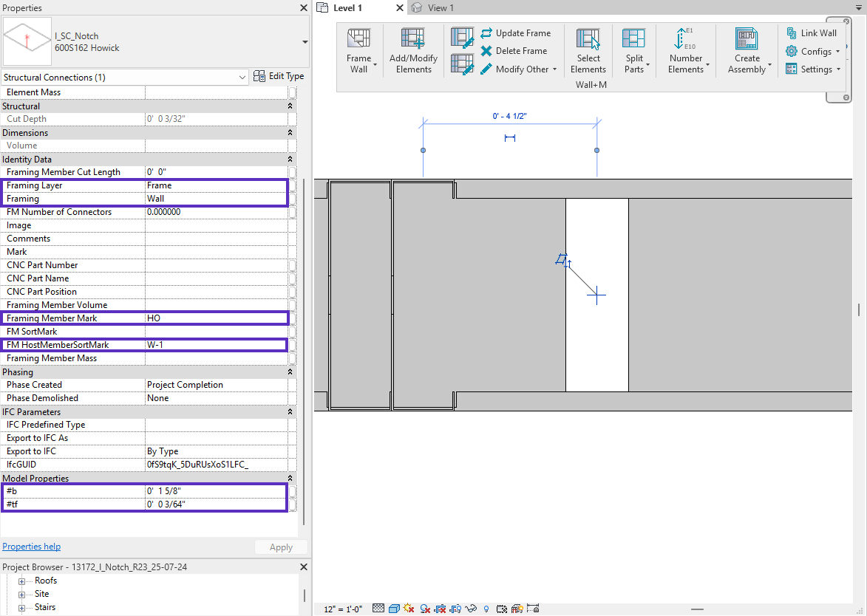Open Add/Modify Elements tool
Screen dimensions: 867x616
pyautogui.click(x=413, y=50)
